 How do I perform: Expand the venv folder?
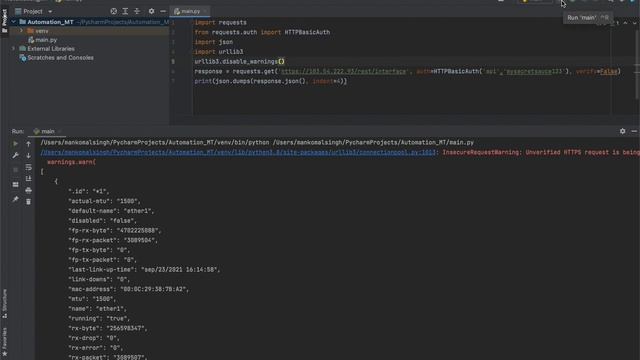tap(21, 31)
